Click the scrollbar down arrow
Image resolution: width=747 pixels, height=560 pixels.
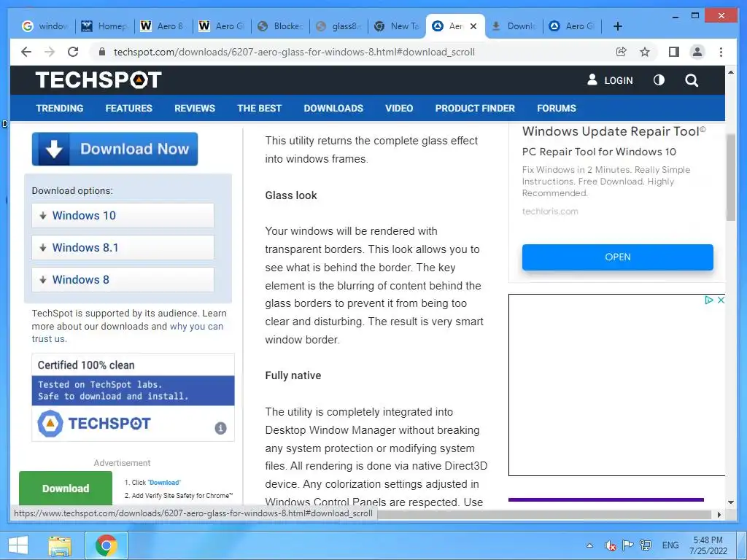click(731, 502)
